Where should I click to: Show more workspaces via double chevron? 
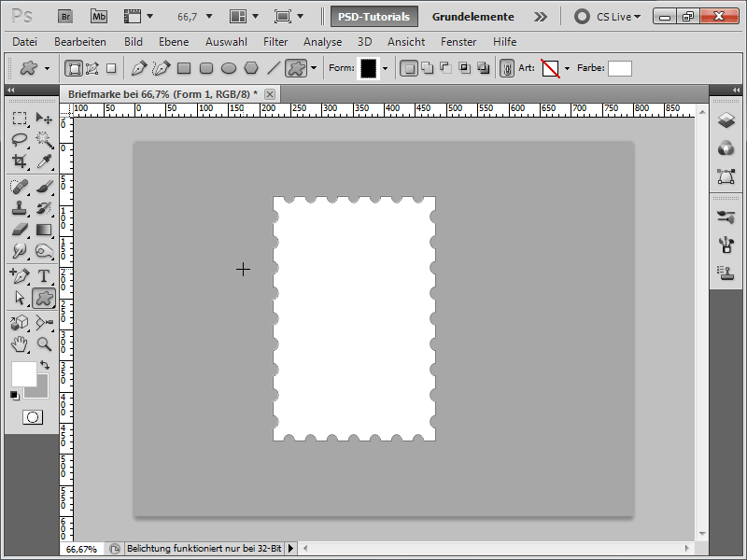tap(541, 17)
